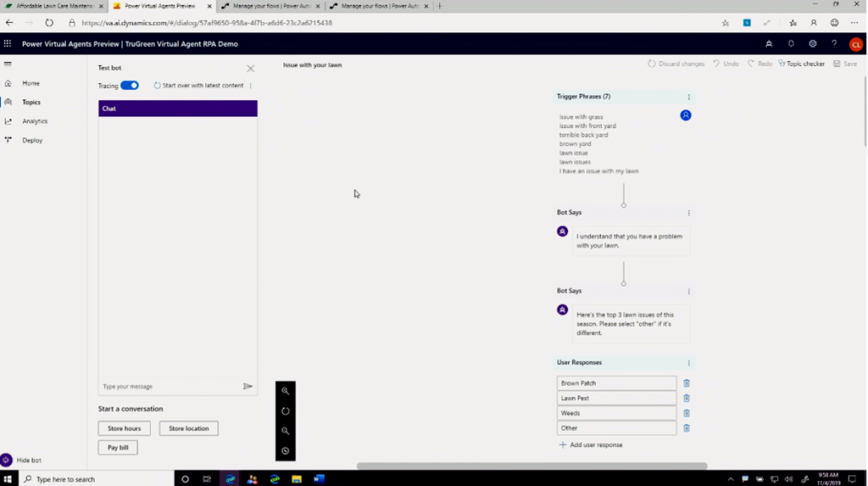Image resolution: width=868 pixels, height=486 pixels.
Task: Open User Responses node options menu
Action: (x=688, y=363)
